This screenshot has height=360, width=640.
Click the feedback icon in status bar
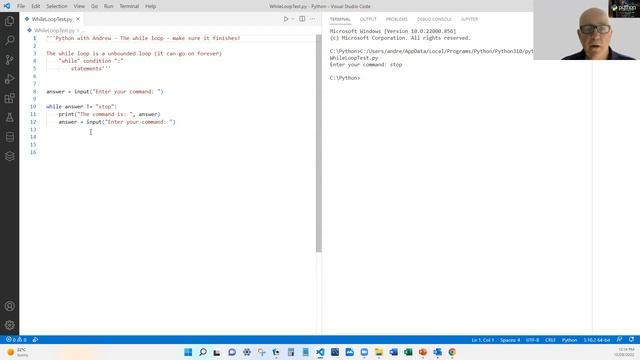click(619, 340)
